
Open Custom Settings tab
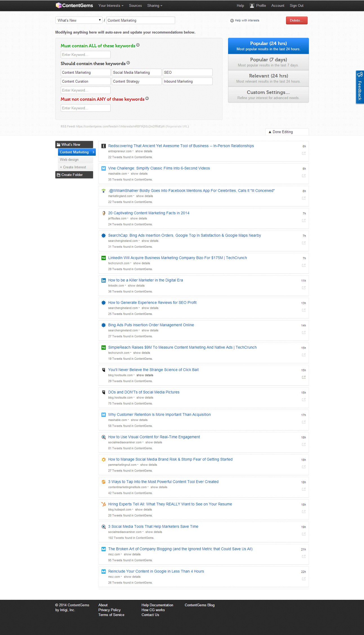(268, 95)
